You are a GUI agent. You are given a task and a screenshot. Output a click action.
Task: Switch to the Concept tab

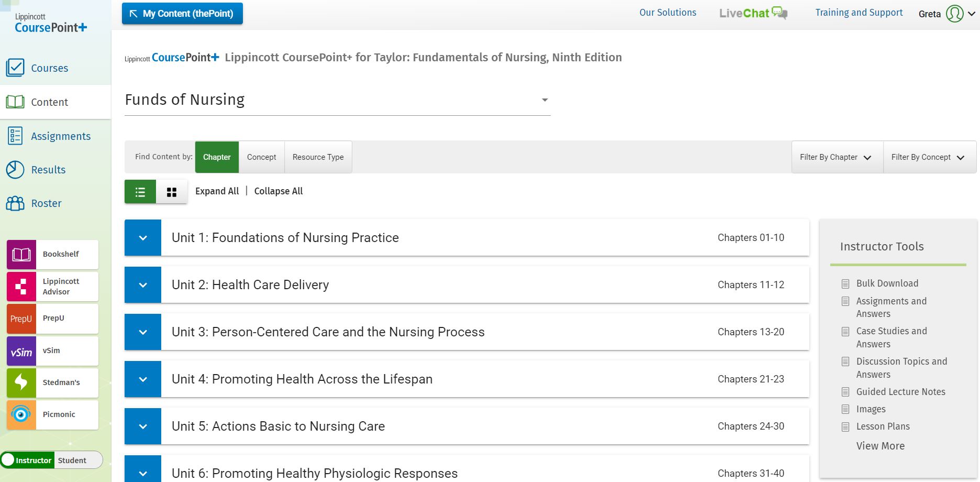[261, 157]
